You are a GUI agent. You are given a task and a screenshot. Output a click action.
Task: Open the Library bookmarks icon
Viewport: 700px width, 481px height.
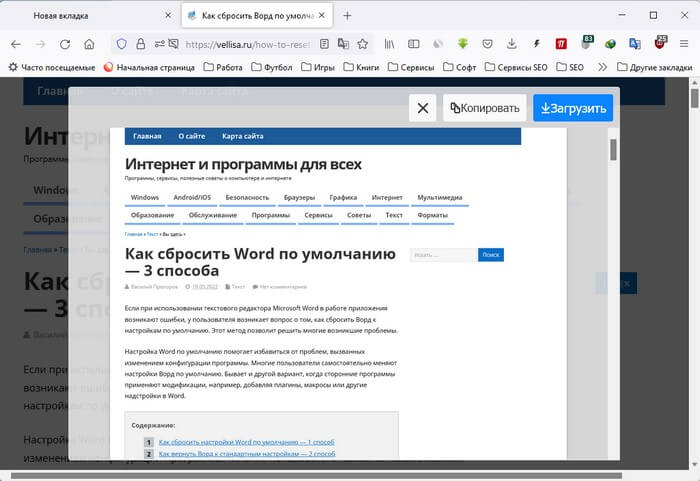pos(389,44)
